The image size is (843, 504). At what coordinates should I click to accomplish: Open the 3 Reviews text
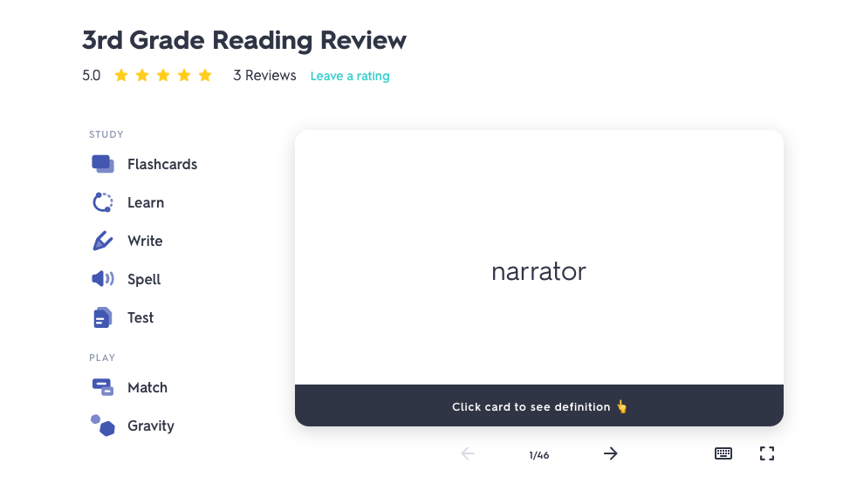pos(264,75)
